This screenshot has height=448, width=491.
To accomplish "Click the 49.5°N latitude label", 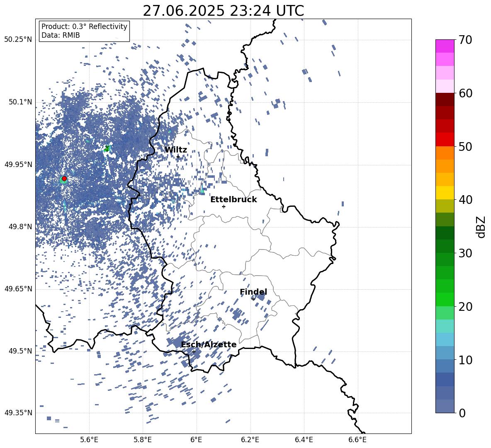I will pos(20,351).
